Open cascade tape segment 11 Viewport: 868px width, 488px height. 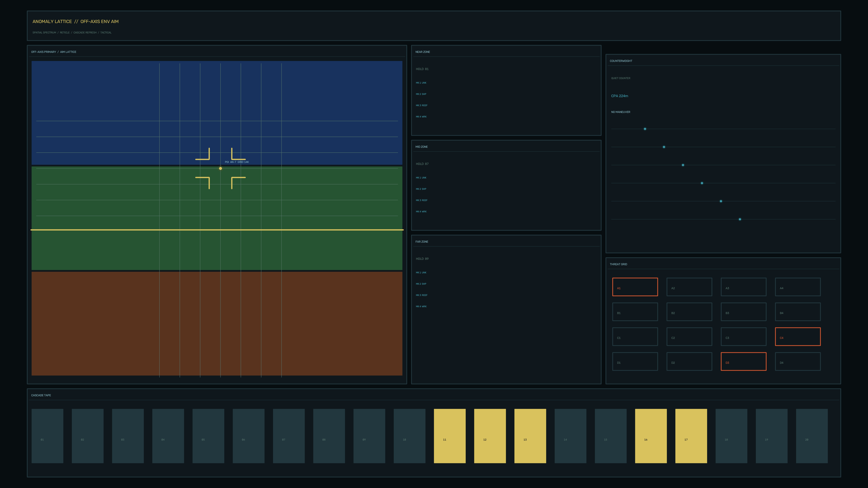450,436
